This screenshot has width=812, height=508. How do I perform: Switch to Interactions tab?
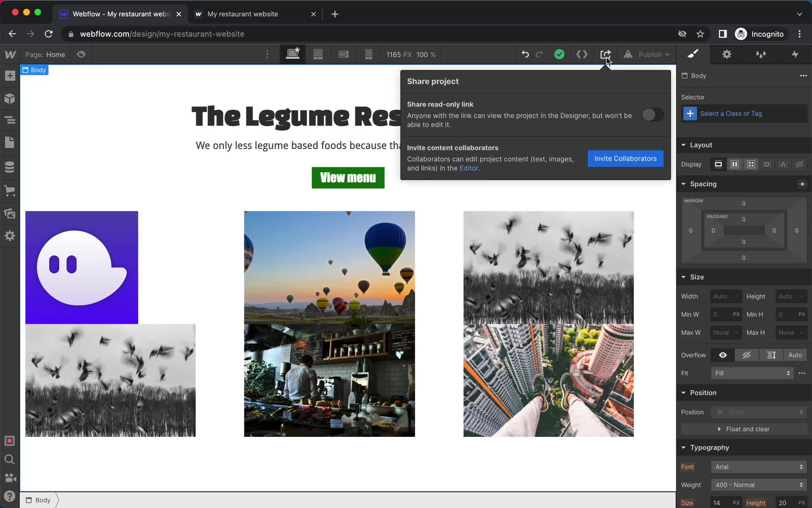tap(795, 54)
